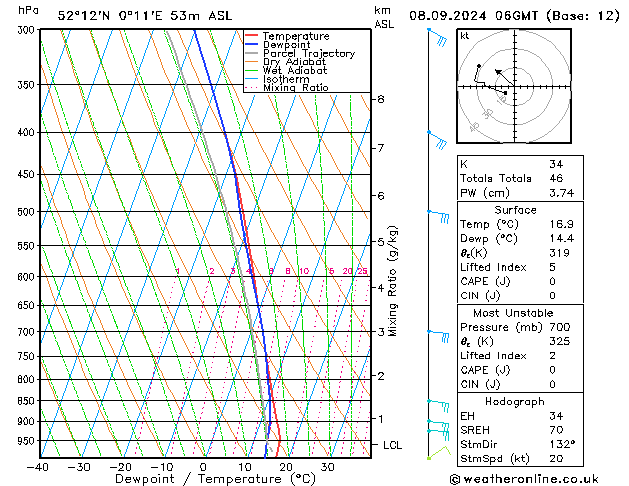
Task: Select the 'Mixing Ratio' legend entry
Action: [x=296, y=87]
